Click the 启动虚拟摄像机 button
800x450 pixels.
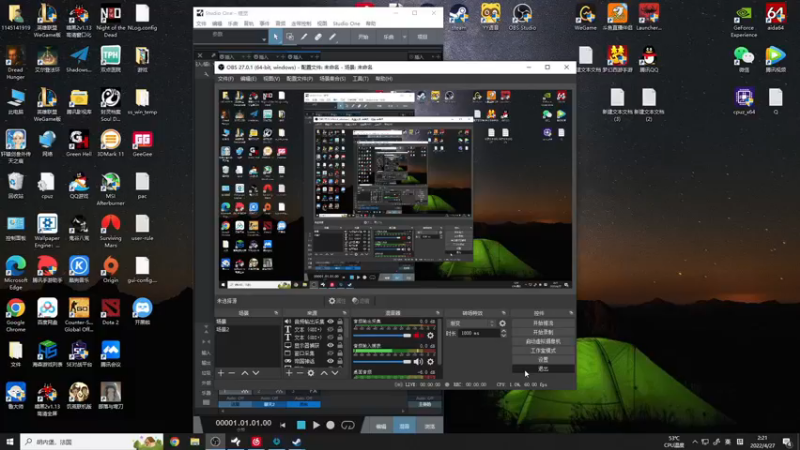point(543,341)
